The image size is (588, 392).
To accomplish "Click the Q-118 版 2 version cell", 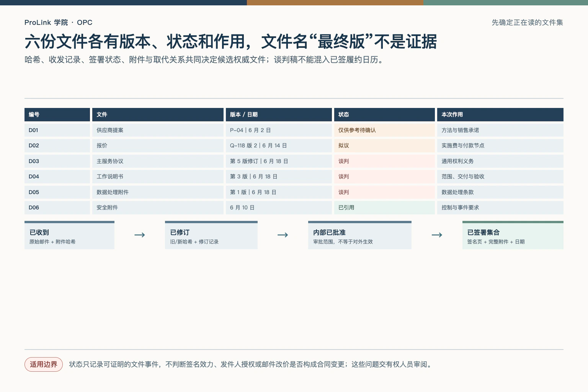I will (279, 145).
